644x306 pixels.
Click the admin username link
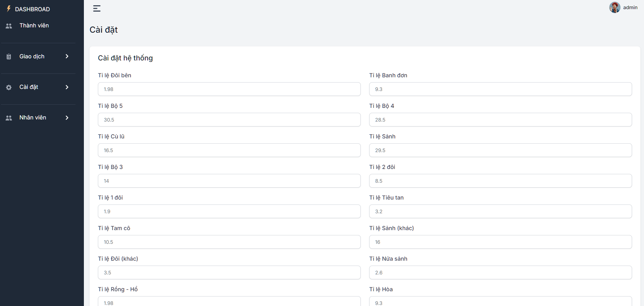630,7
